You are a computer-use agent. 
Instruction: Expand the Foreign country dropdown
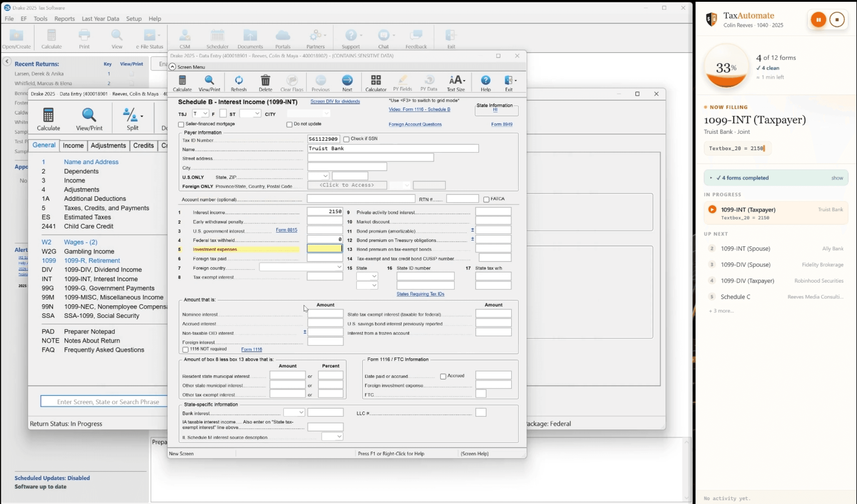click(x=301, y=267)
